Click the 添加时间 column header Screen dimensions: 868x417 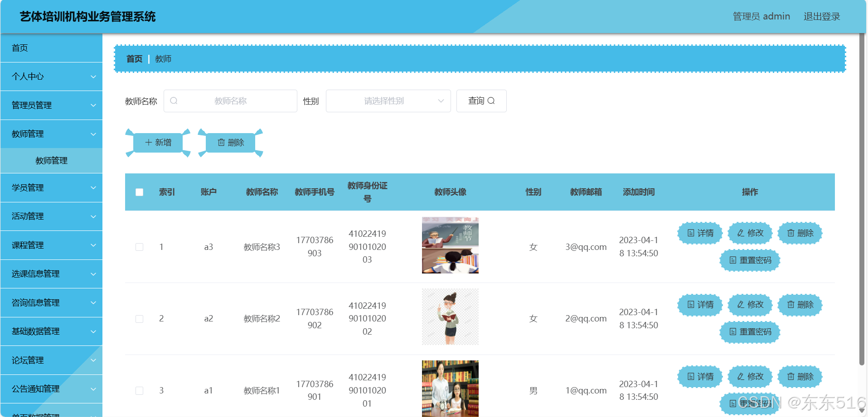click(639, 192)
